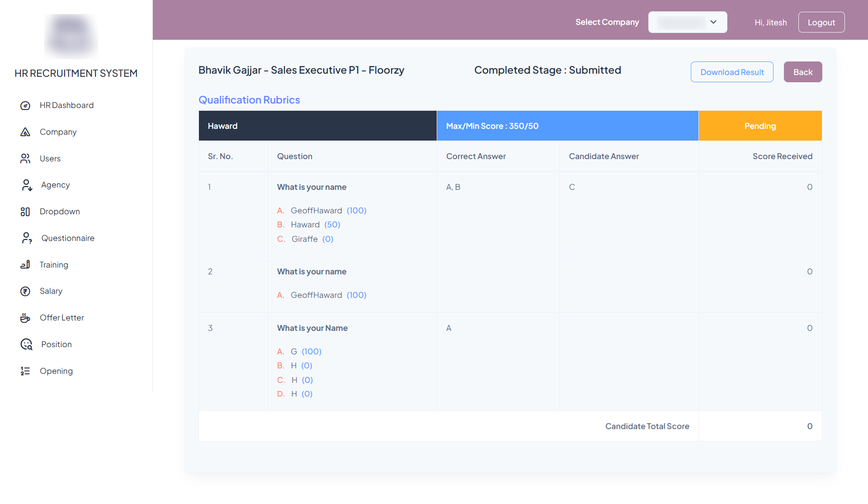Click the Users people icon

[25, 159]
